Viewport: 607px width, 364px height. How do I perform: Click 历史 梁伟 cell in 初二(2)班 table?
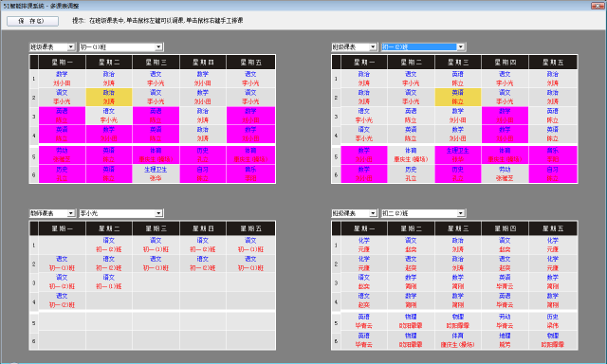553,321
